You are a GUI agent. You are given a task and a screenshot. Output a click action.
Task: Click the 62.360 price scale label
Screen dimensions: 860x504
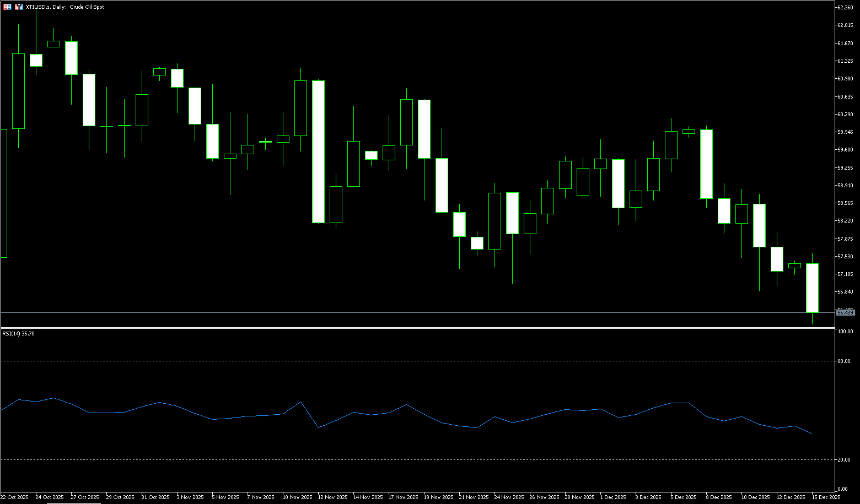[845, 7]
